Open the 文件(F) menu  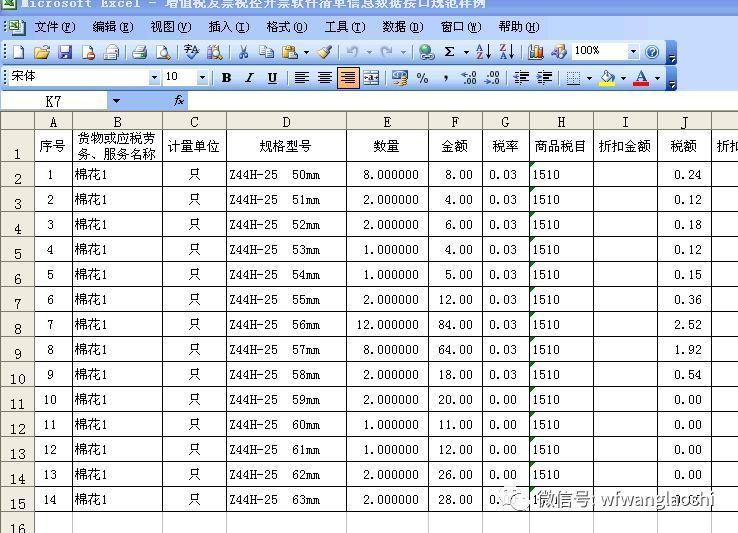55,27
